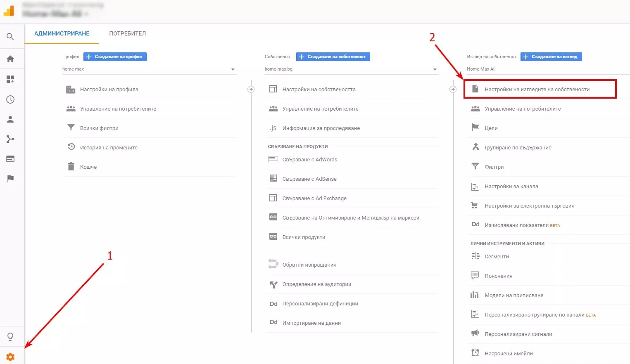Image resolution: width=630 pixels, height=364 pixels.
Task: Expand the home-max profile dropdown
Action: pyautogui.click(x=149, y=69)
